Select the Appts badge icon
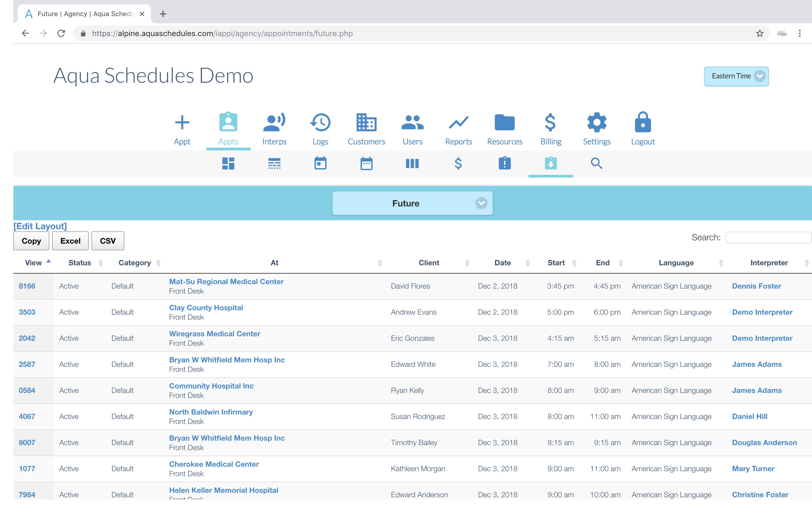Viewport: 812px width, 515px height. [228, 122]
